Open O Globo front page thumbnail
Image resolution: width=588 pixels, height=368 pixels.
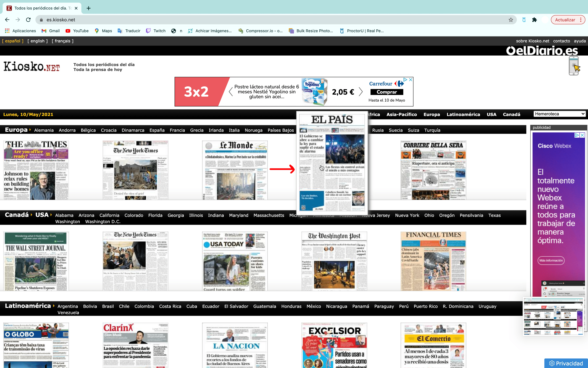tap(36, 345)
